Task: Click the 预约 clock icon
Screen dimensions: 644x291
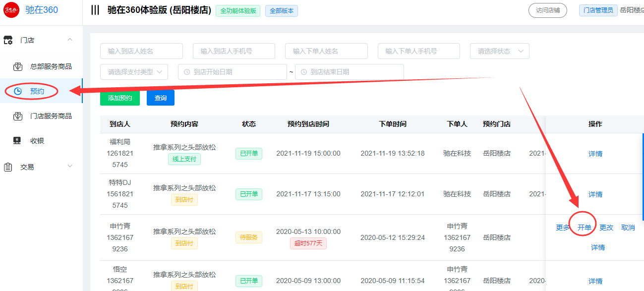Action: 18,91
